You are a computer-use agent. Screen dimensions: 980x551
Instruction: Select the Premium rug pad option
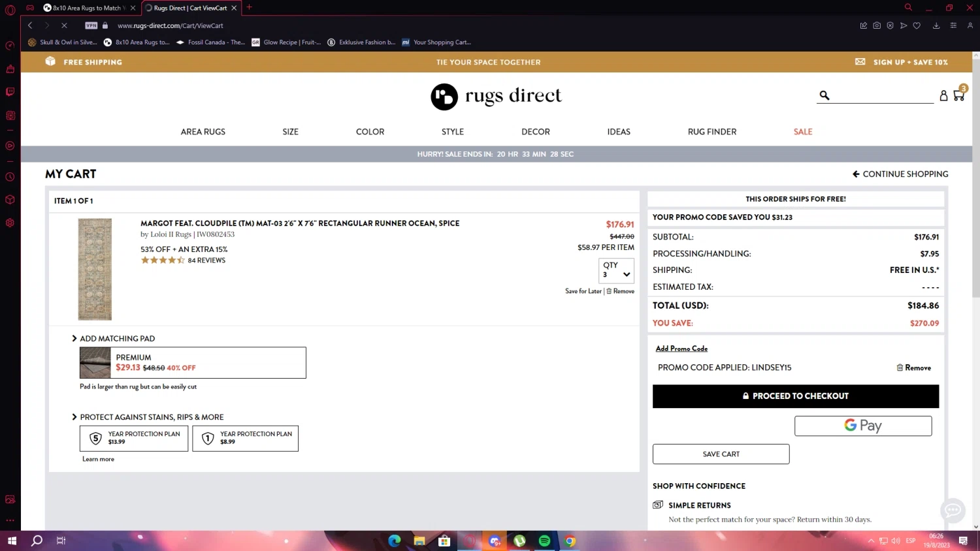(193, 363)
